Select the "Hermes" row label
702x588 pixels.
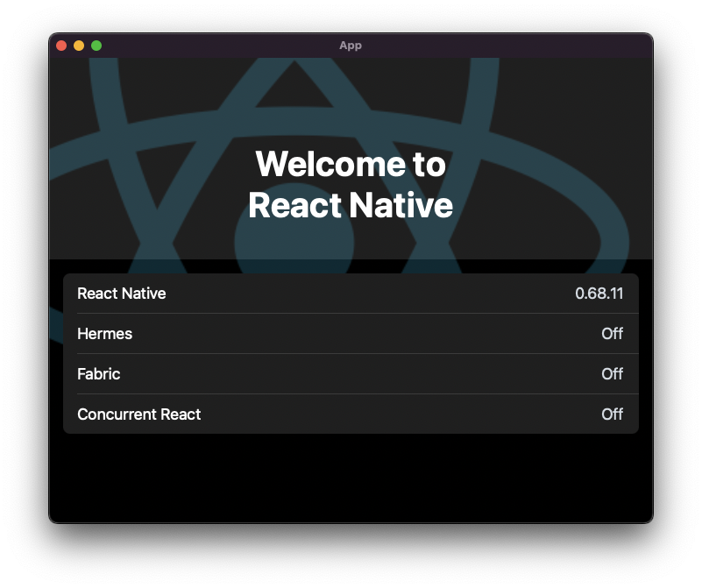pyautogui.click(x=105, y=334)
